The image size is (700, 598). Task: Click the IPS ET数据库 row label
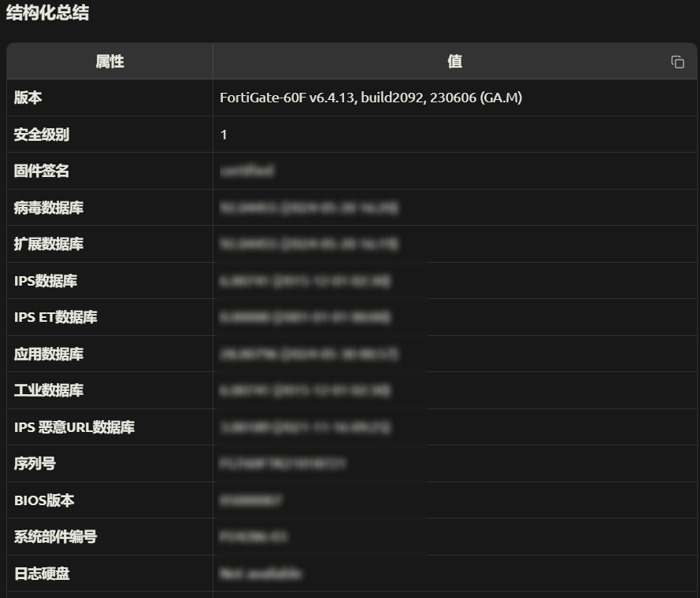56,317
